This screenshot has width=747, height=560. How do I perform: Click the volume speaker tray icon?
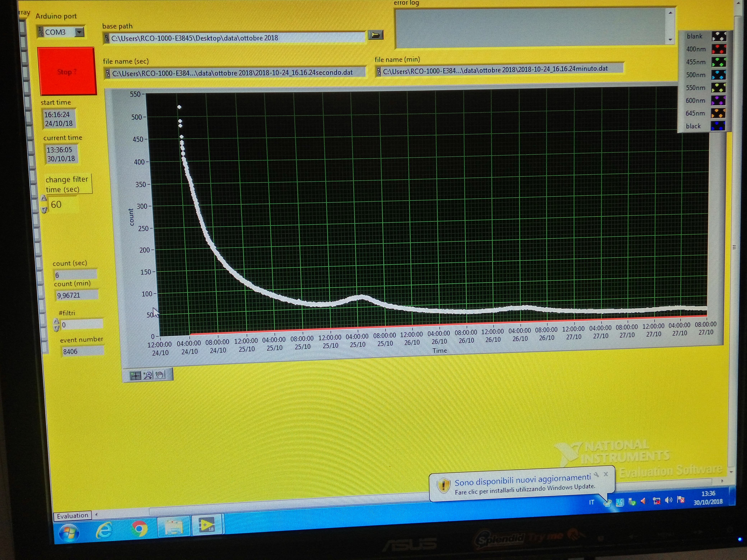pyautogui.click(x=668, y=500)
